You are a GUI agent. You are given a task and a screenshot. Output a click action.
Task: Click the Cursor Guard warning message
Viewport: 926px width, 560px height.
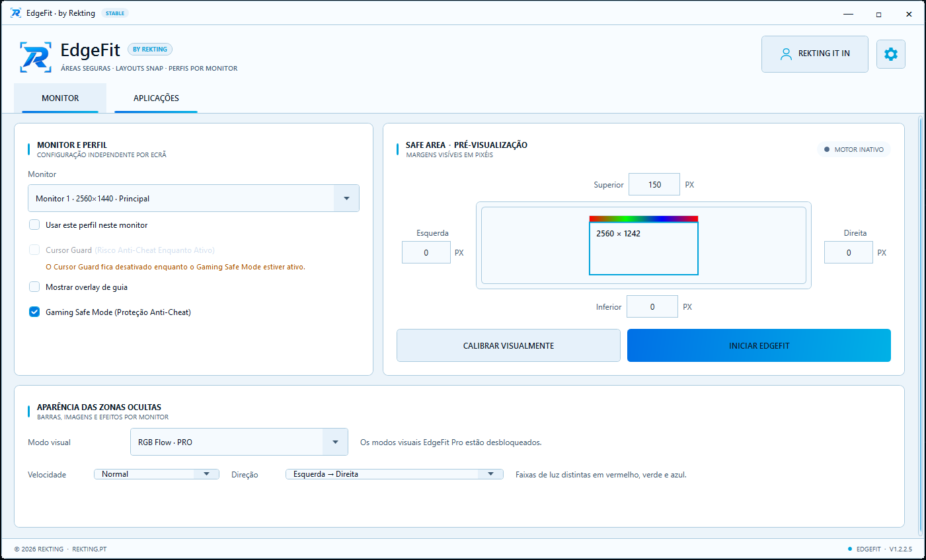click(175, 267)
